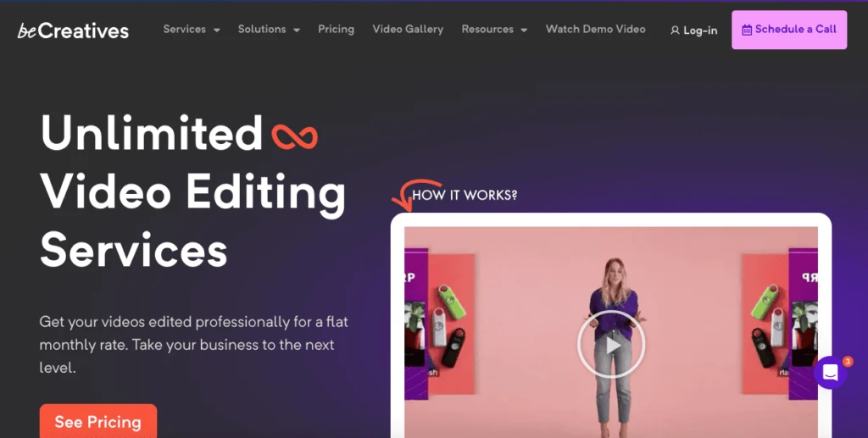This screenshot has height=438, width=868.
Task: Click Watch Demo Video link
Action: 596,30
